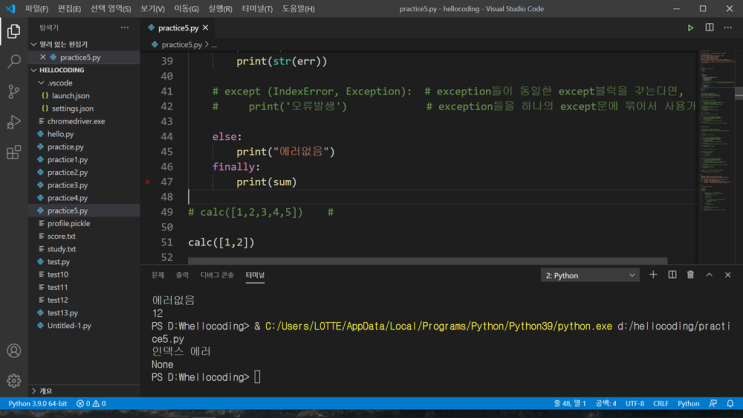Close practice5.py in open editors list

pyautogui.click(x=43, y=57)
